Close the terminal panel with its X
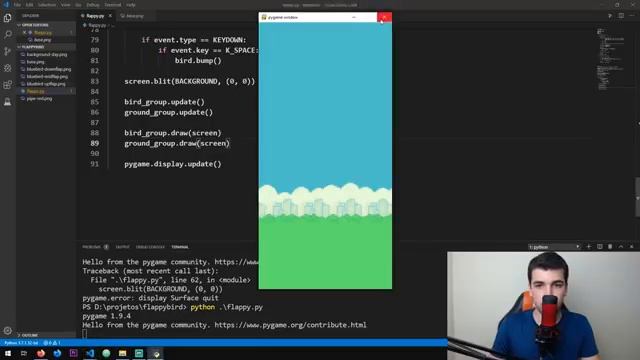This screenshot has width=640, height=360. tap(631, 247)
